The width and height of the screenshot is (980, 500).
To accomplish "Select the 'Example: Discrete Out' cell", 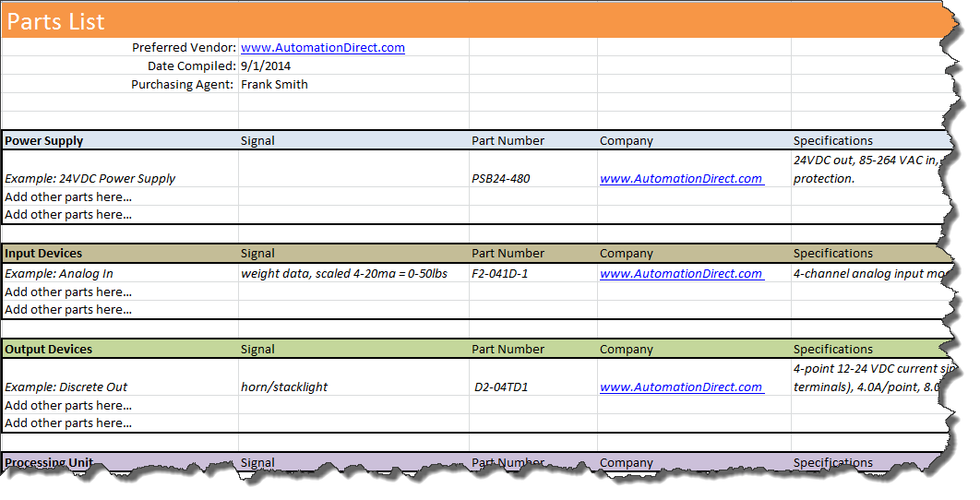I will 66,387.
